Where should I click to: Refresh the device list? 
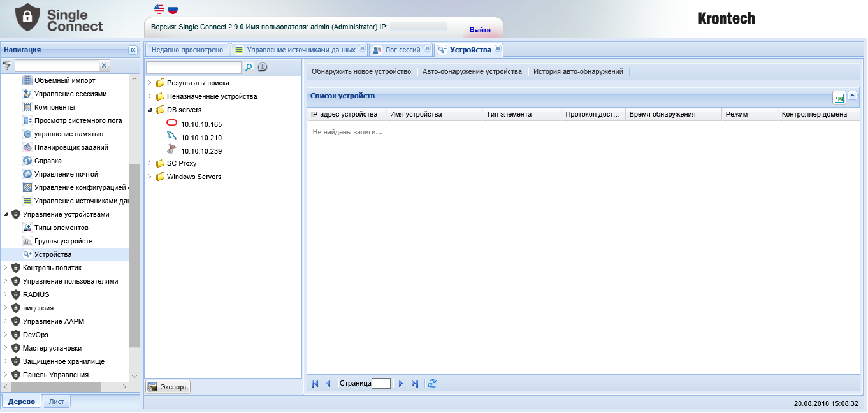pos(433,384)
